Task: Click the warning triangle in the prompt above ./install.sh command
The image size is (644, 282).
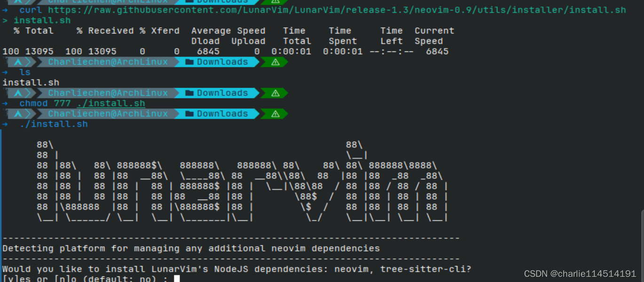Action: [x=275, y=114]
